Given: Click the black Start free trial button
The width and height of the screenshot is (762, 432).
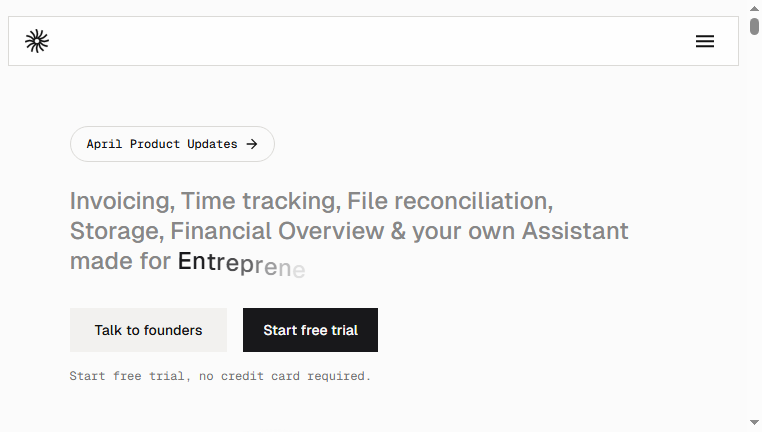Looking at the screenshot, I should [x=310, y=330].
